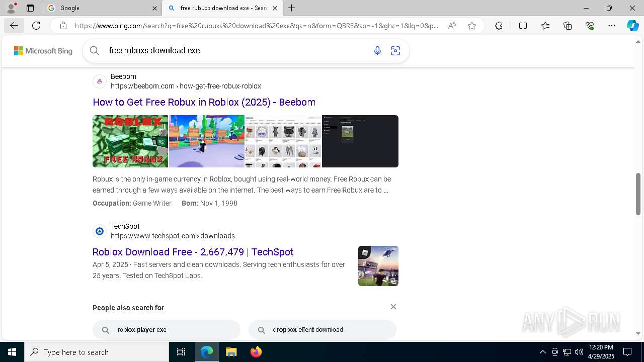Start visual search with camera icon
This screenshot has width=644, height=362.
[395, 51]
